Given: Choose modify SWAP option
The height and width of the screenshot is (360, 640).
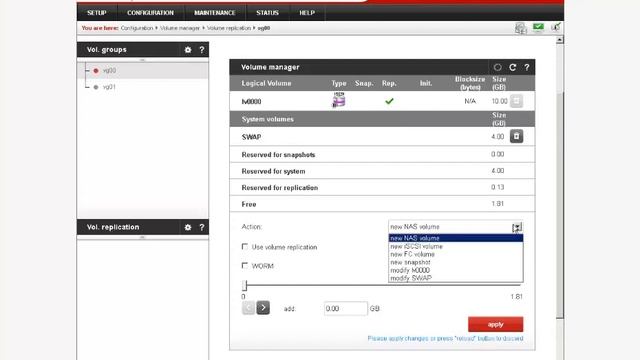Looking at the screenshot, I should 456,278.
